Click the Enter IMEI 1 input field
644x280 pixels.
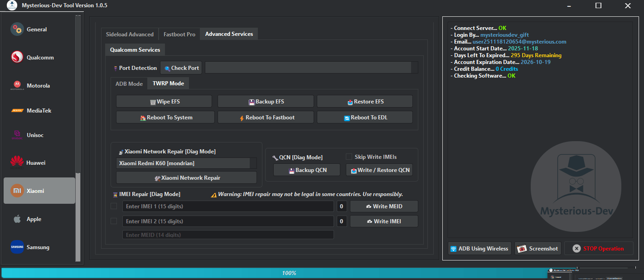tap(228, 206)
